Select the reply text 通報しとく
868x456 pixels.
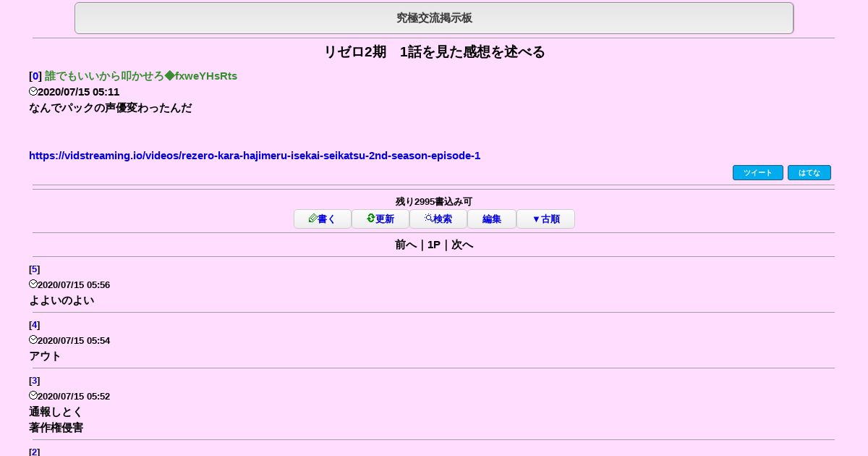(x=56, y=412)
